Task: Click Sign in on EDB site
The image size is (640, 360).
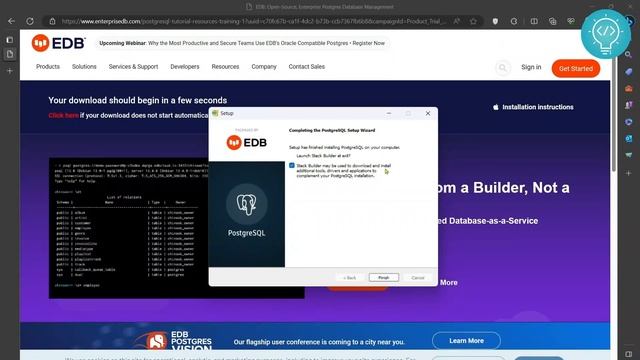Action: pyautogui.click(x=531, y=67)
